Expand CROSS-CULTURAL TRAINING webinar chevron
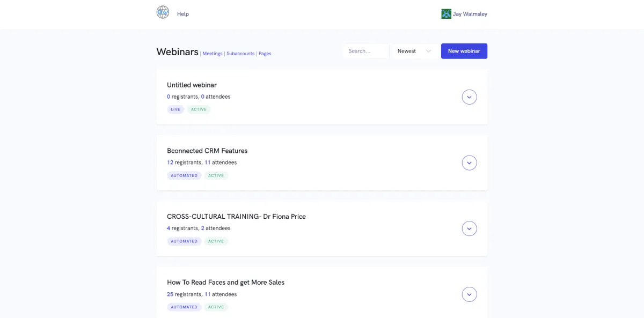644x318 pixels. [470, 228]
